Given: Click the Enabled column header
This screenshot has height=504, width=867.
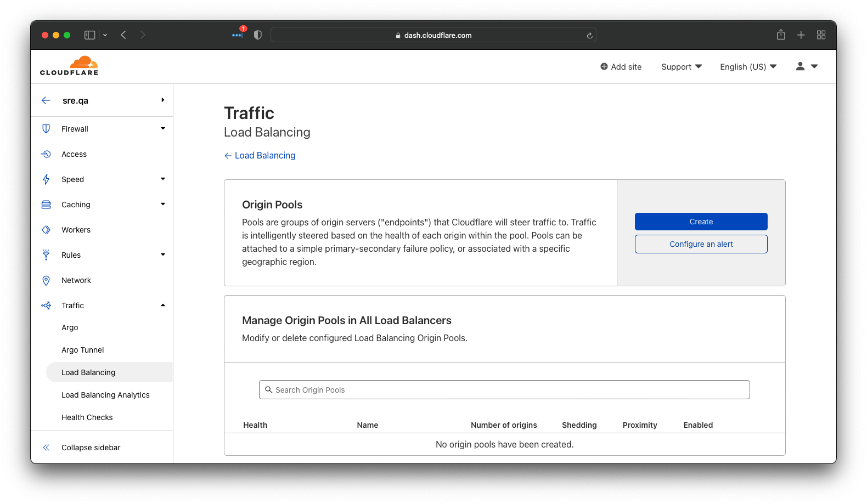Looking at the screenshot, I should pos(698,425).
